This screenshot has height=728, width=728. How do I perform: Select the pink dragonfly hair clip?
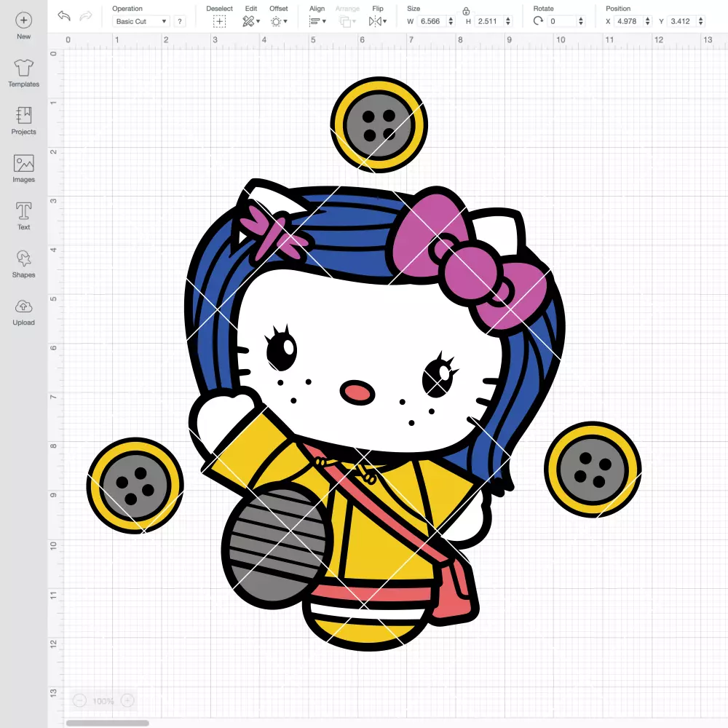274,234
